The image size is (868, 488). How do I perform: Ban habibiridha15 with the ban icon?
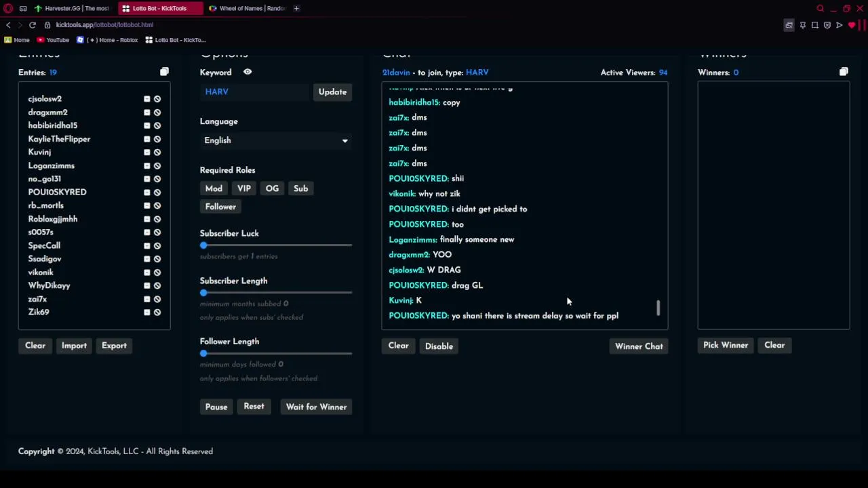tap(157, 125)
